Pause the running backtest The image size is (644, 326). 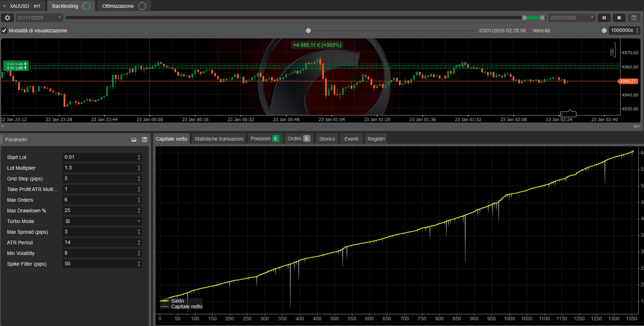pyautogui.click(x=604, y=18)
